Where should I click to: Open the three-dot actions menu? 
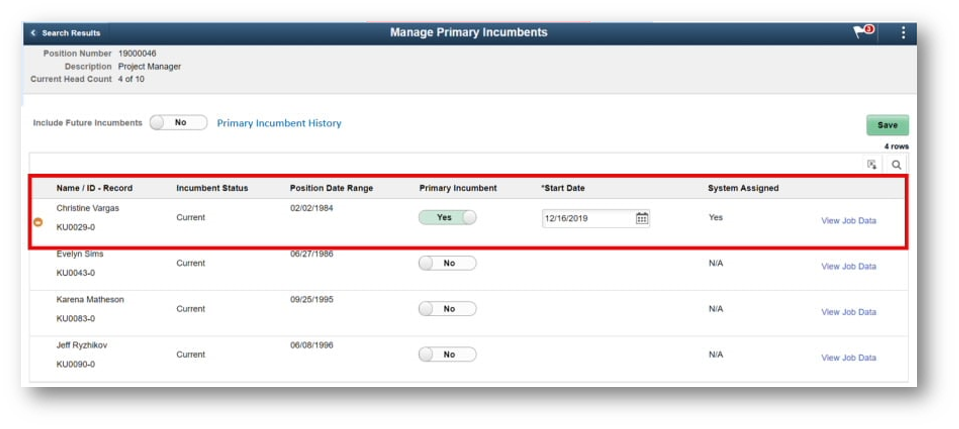pos(903,32)
